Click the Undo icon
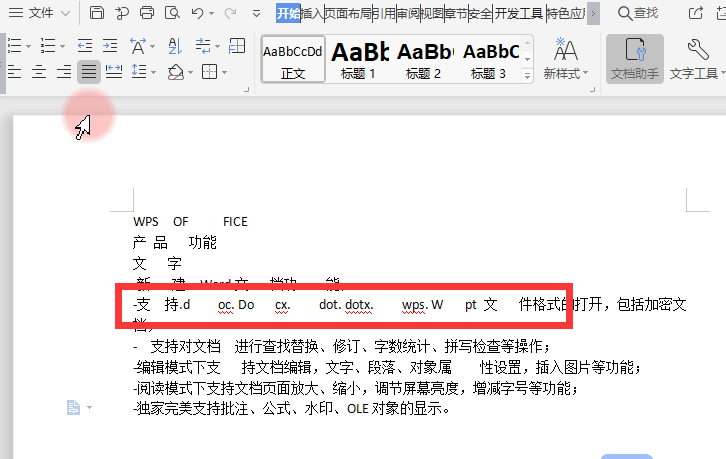The image size is (726, 459). pos(197,13)
